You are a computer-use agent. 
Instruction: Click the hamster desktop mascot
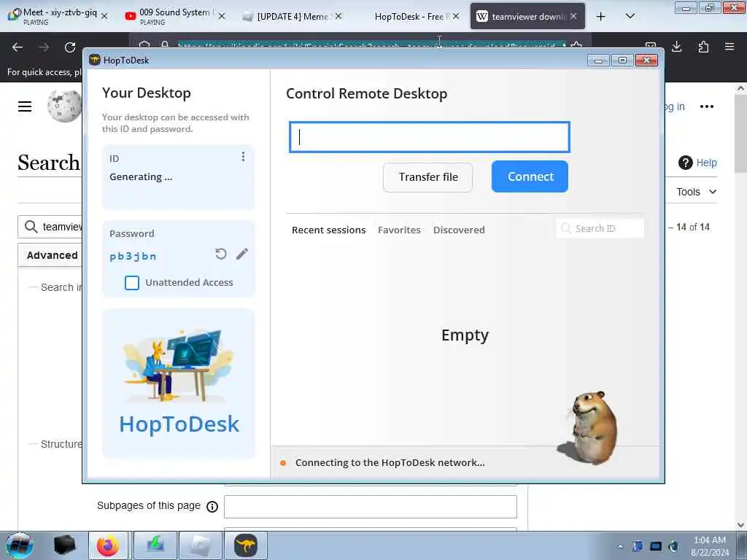589,427
